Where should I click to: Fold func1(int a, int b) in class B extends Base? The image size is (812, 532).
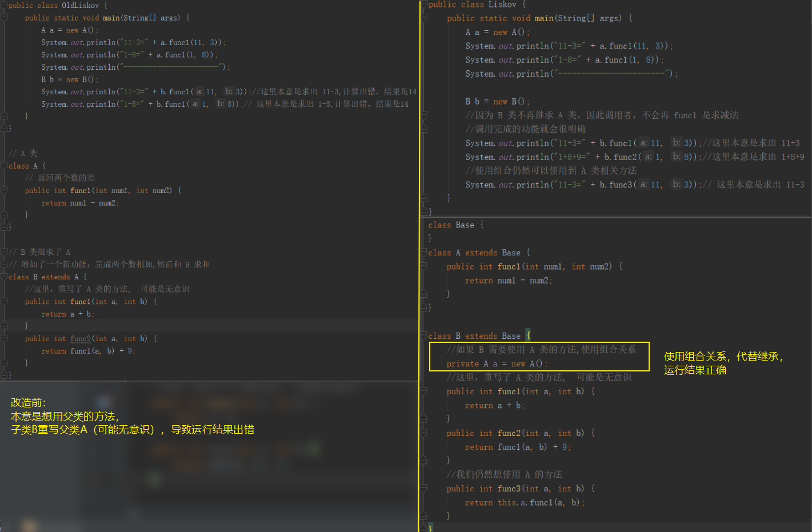pos(424,391)
